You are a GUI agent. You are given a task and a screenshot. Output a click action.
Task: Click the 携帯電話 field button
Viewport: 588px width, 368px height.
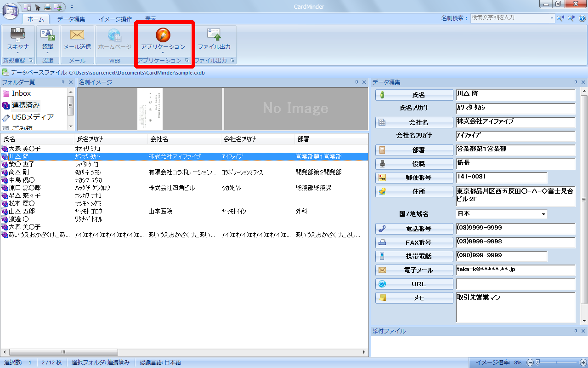(x=414, y=256)
